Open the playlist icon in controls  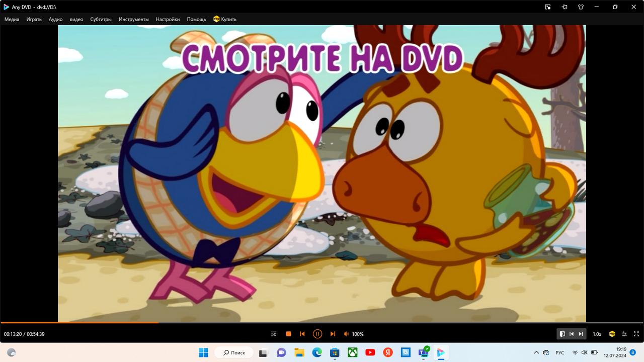274,334
